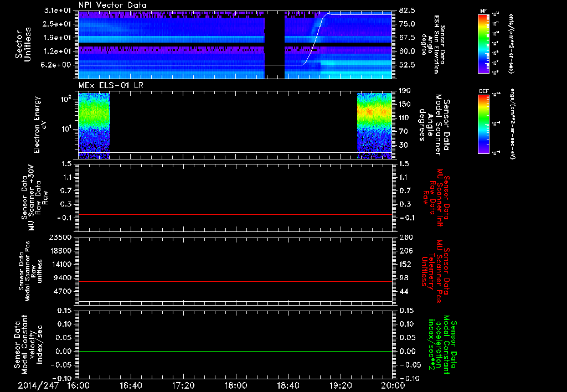The height and width of the screenshot is (392, 567).
Task: Click the 75.0 sun elevation tick value
Action: pyautogui.click(x=407, y=24)
